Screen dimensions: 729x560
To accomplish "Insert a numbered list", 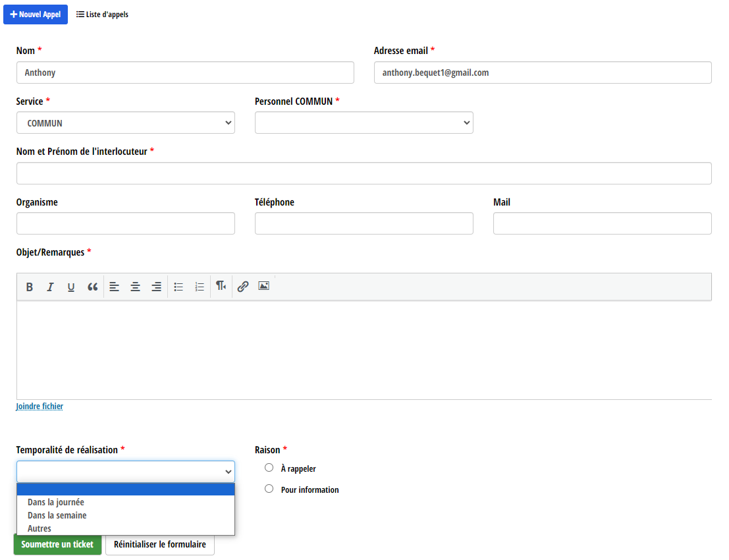I will (x=200, y=287).
